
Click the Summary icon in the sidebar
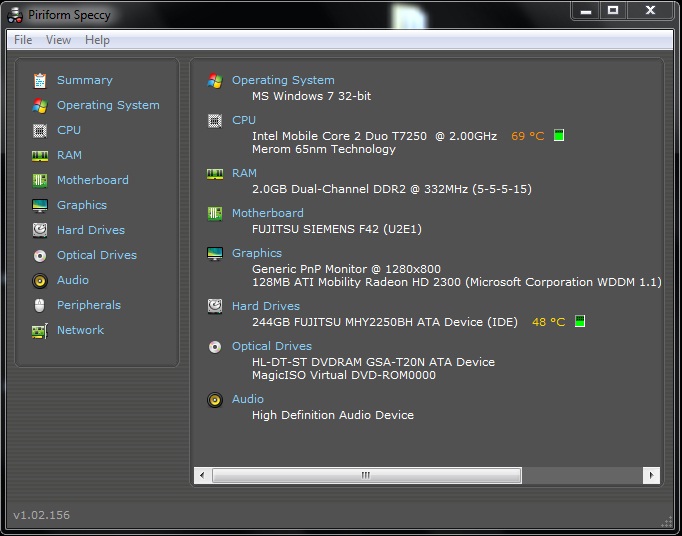click(40, 80)
